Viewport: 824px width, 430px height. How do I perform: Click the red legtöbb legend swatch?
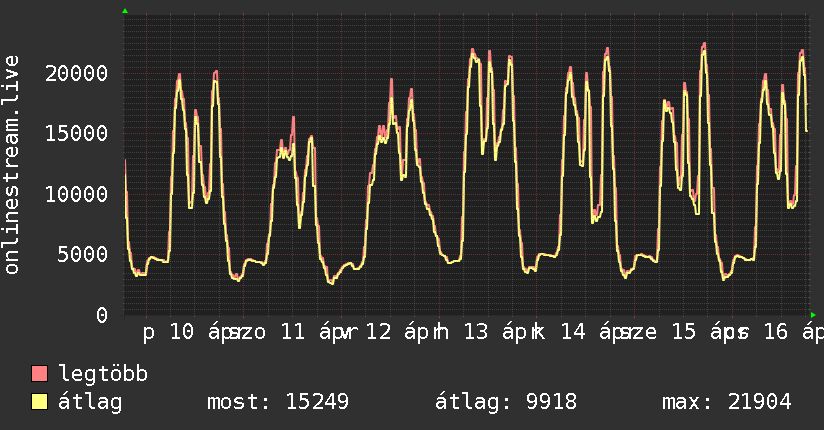click(x=40, y=374)
